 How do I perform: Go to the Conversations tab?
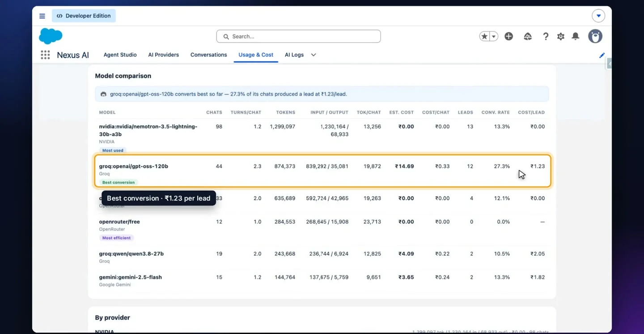(x=209, y=55)
